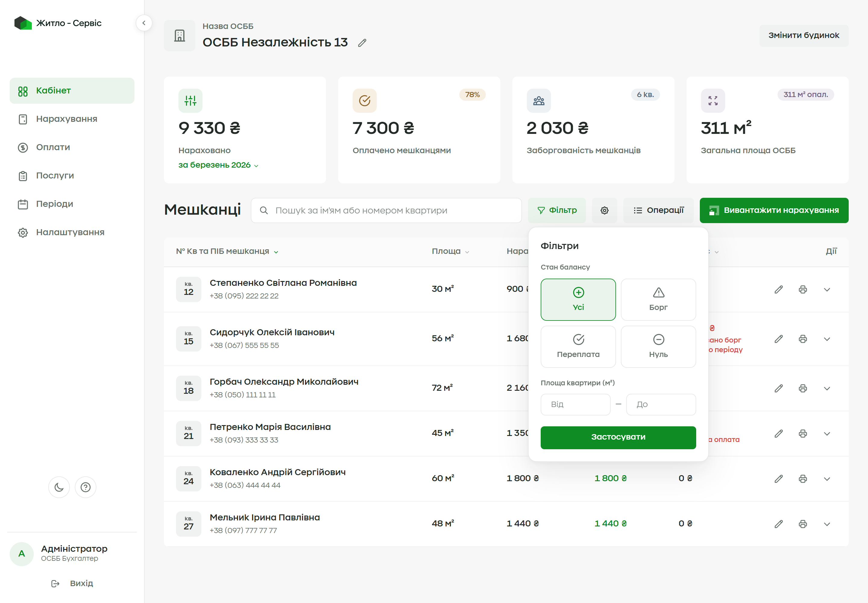Select the Переплата balance filter
Image resolution: width=868 pixels, height=603 pixels.
(578, 347)
